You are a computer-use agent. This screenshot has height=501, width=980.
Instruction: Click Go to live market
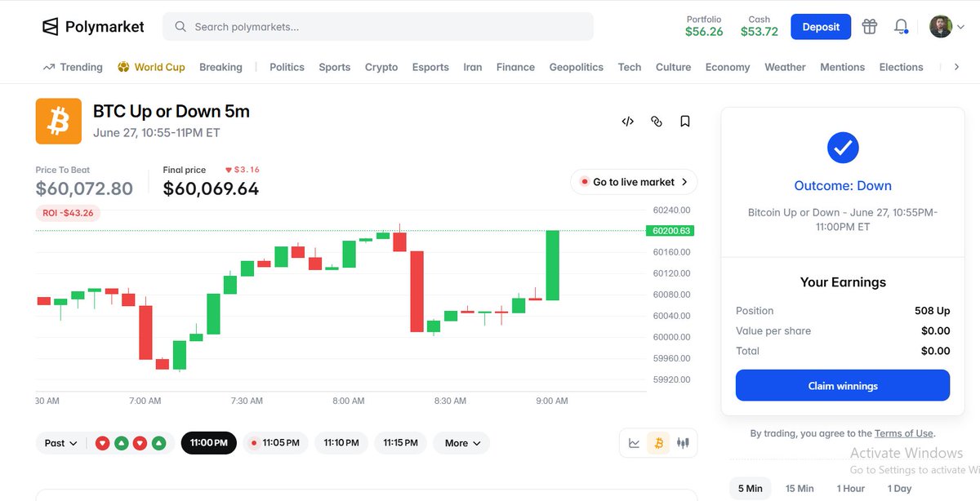(x=634, y=182)
